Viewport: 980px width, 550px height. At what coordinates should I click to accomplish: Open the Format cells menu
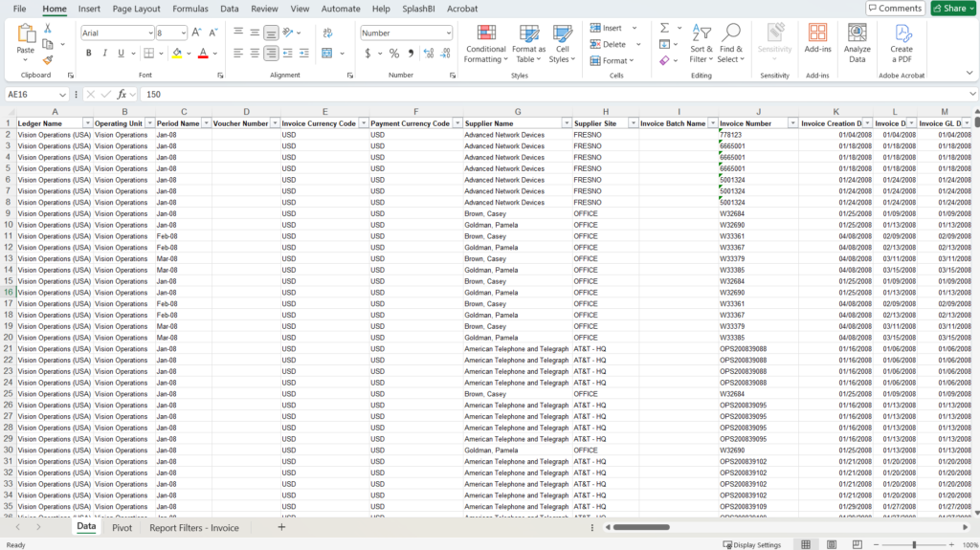pos(612,60)
